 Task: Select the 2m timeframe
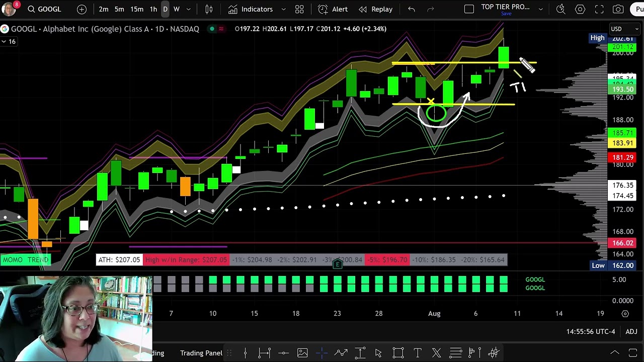click(104, 9)
